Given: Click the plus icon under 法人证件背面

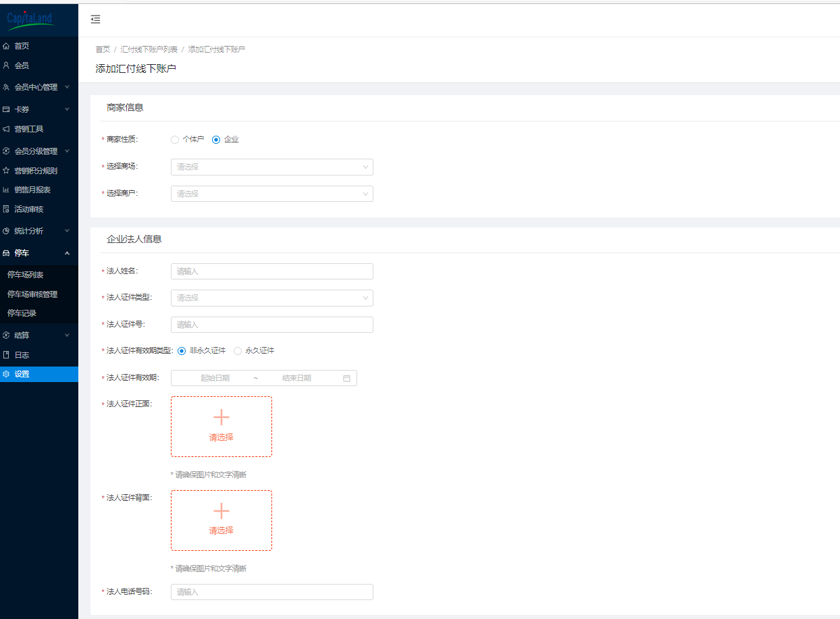Looking at the screenshot, I should [x=221, y=511].
